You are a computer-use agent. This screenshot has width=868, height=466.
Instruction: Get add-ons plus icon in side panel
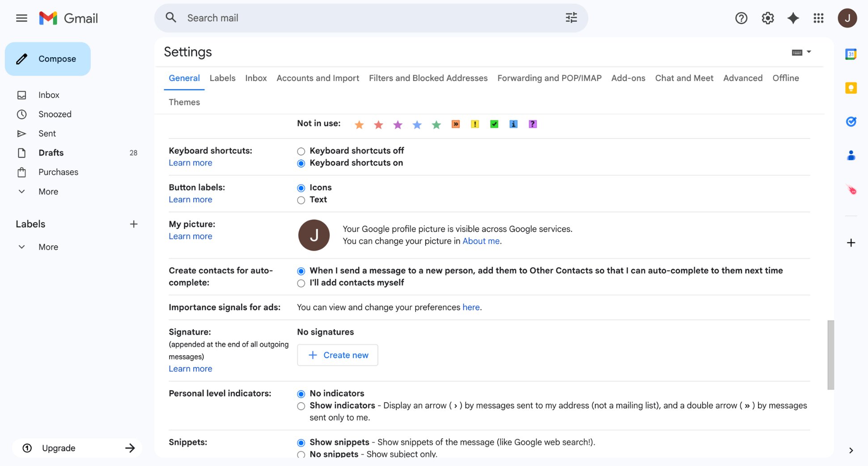[x=851, y=243]
